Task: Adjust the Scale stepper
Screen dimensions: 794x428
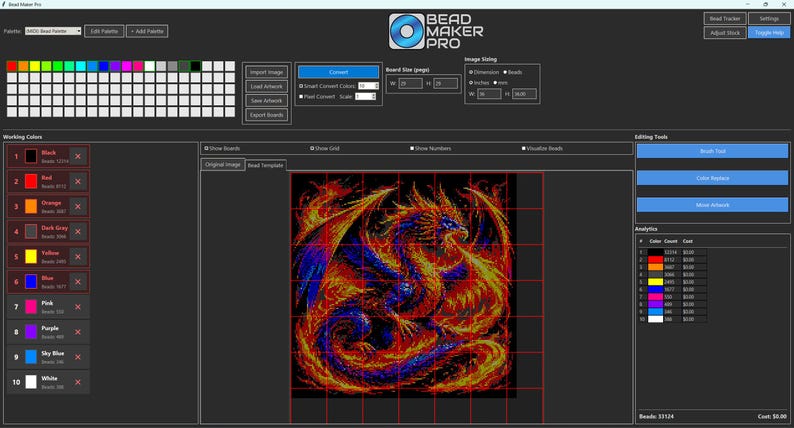Action: coord(374,96)
